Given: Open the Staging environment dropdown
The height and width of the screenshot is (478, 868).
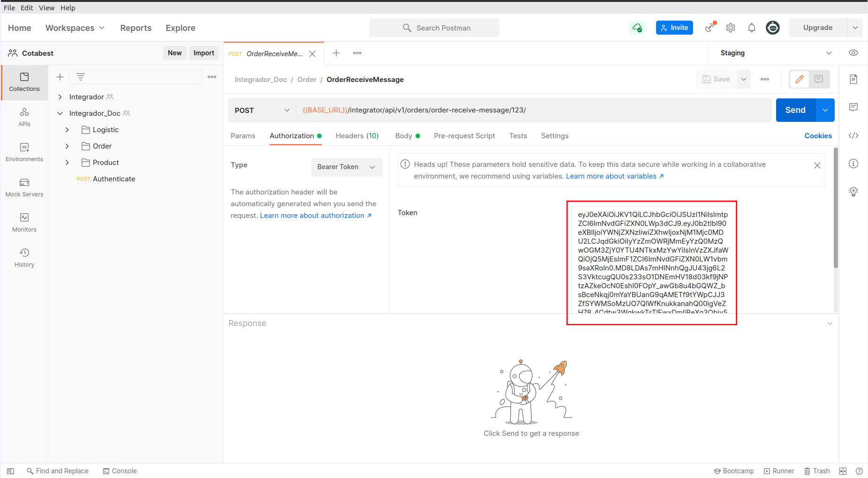Looking at the screenshot, I should click(776, 53).
